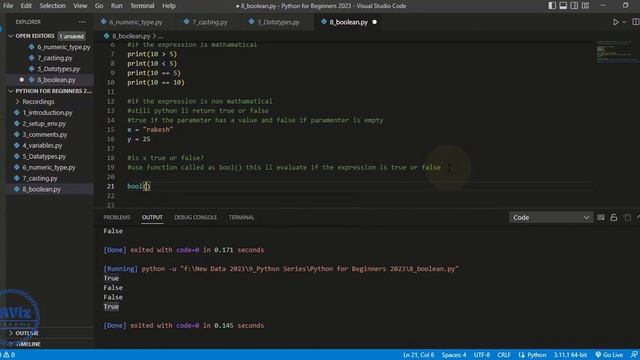Open the Help menu
The height and width of the screenshot is (360, 640).
(x=169, y=6)
